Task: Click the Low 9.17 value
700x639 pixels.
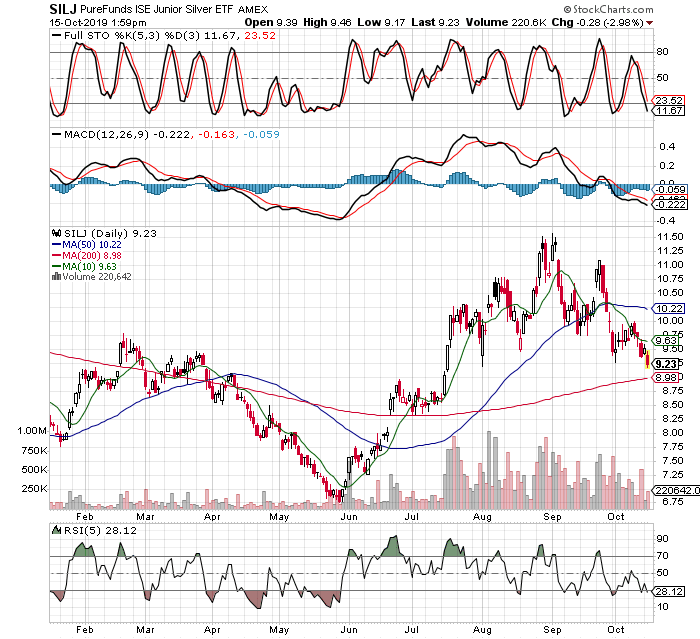Action: pyautogui.click(x=382, y=22)
